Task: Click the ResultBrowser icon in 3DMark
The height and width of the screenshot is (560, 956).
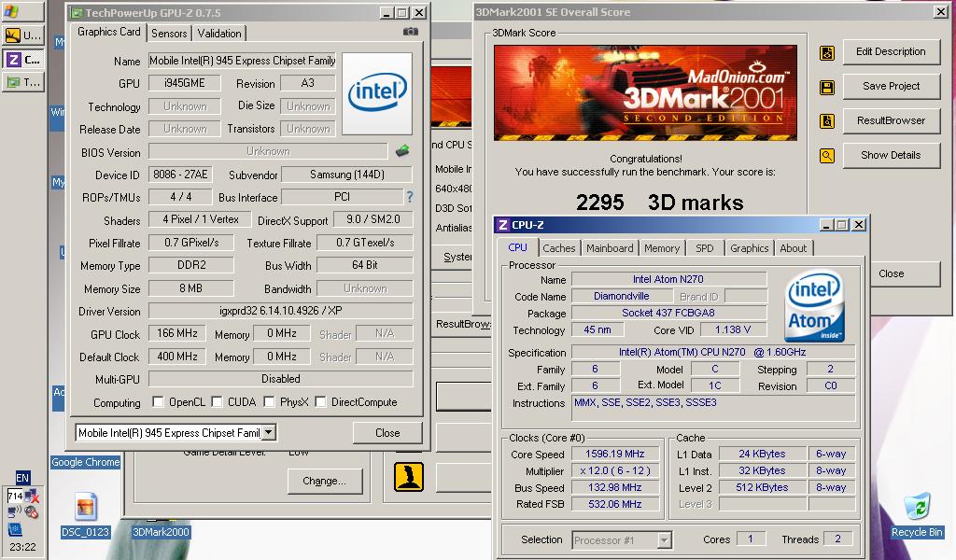Action: 827,121
